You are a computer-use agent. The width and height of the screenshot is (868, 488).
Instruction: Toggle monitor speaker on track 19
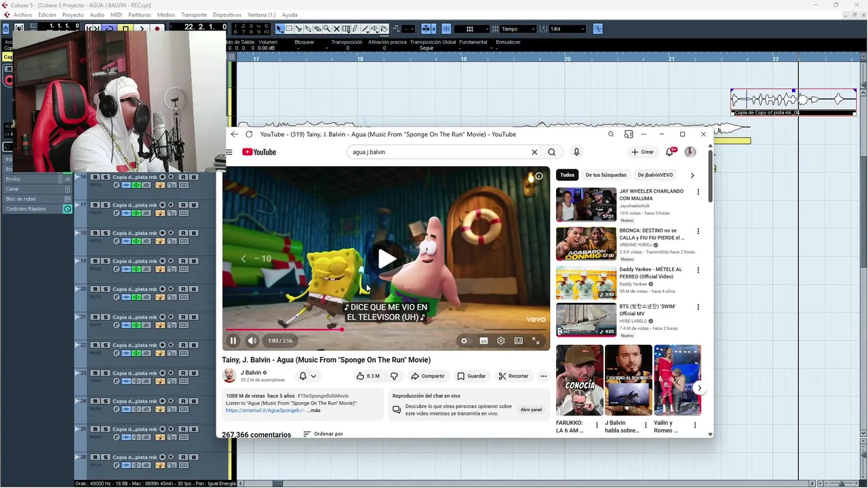click(x=171, y=261)
